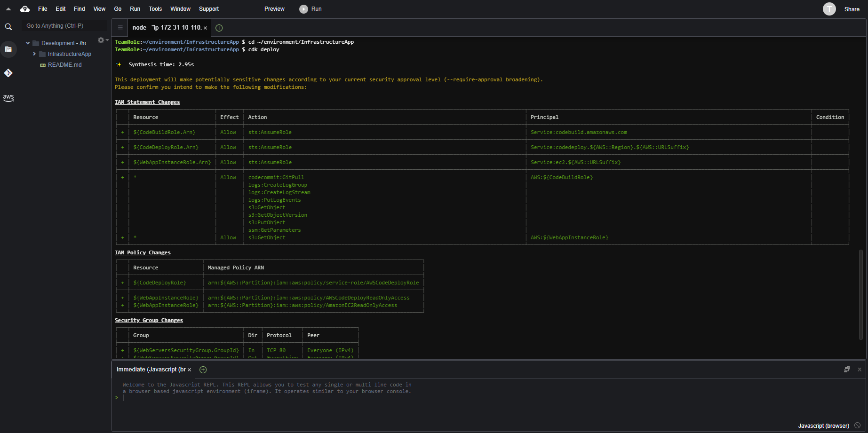This screenshot has height=433, width=868.
Task: Open the Go menu
Action: (x=118, y=9)
